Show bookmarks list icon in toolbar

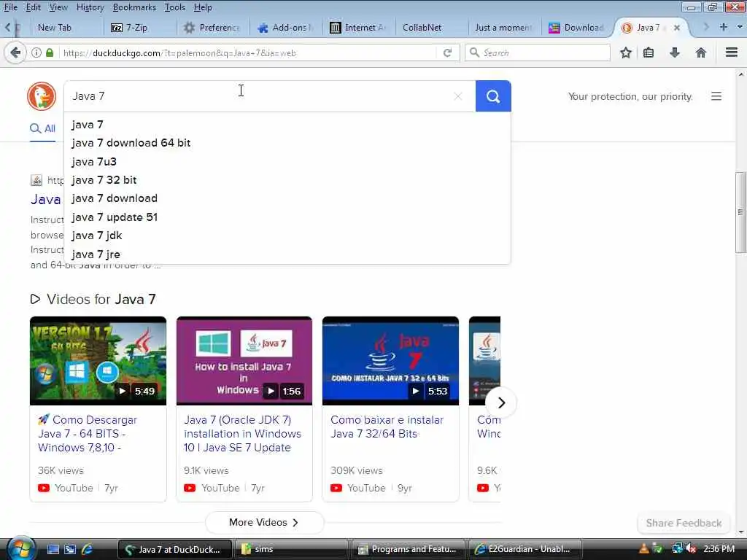[649, 52]
